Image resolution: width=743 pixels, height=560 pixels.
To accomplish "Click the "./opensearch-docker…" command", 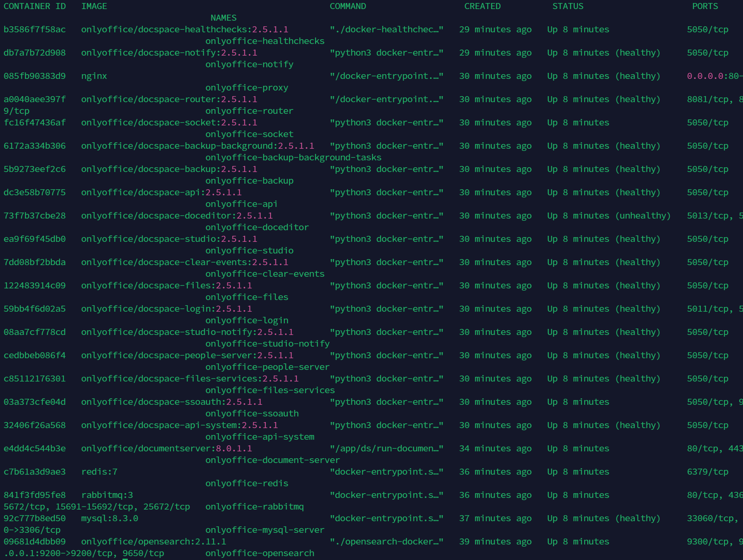I will click(387, 541).
